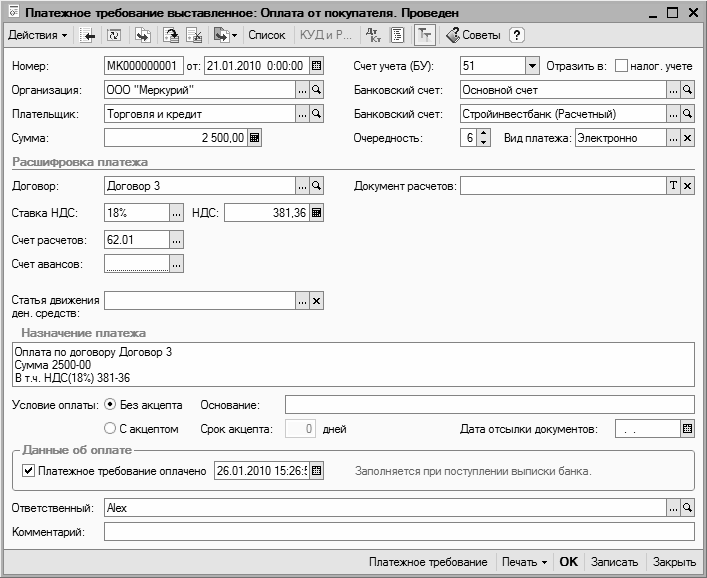This screenshot has height=578, width=707.
Task: Select the С акцептом radio button
Action: point(110,428)
